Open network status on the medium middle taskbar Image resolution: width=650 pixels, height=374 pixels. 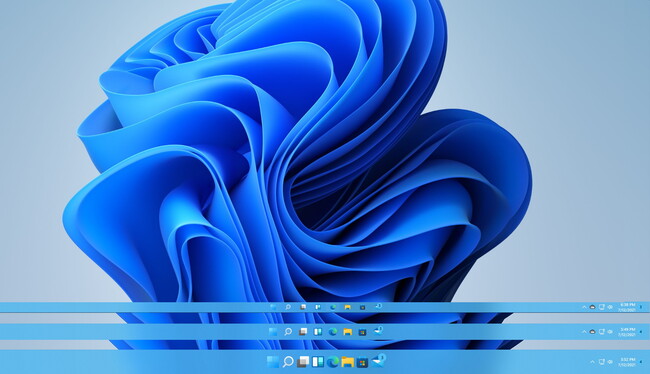tap(602, 332)
